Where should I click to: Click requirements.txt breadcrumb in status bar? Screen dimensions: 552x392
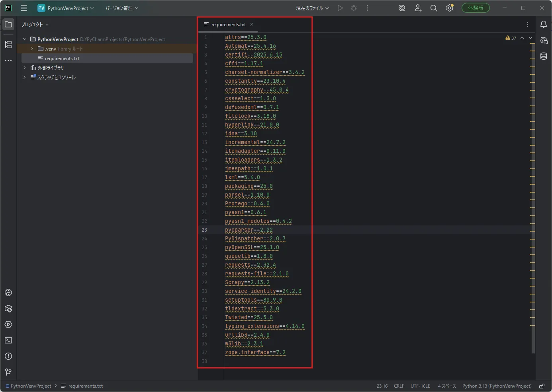tap(82, 386)
